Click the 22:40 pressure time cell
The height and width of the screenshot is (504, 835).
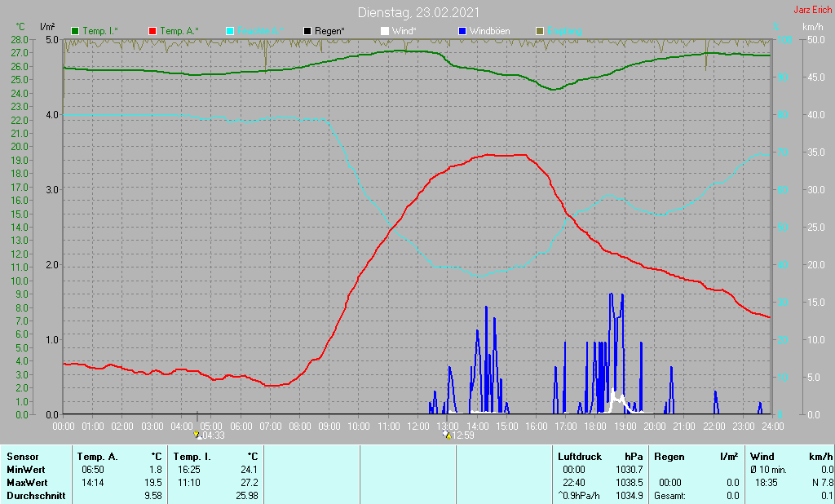click(574, 483)
